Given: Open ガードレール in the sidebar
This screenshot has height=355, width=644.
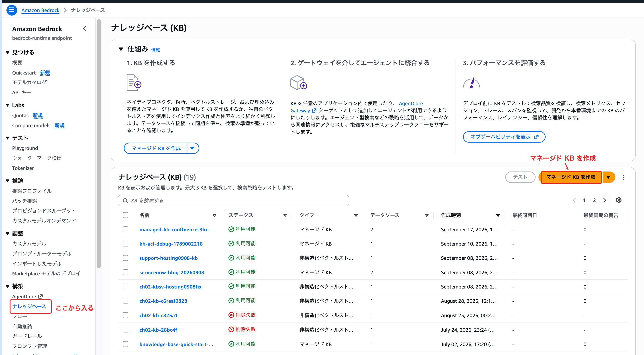Looking at the screenshot, I should (x=27, y=336).
